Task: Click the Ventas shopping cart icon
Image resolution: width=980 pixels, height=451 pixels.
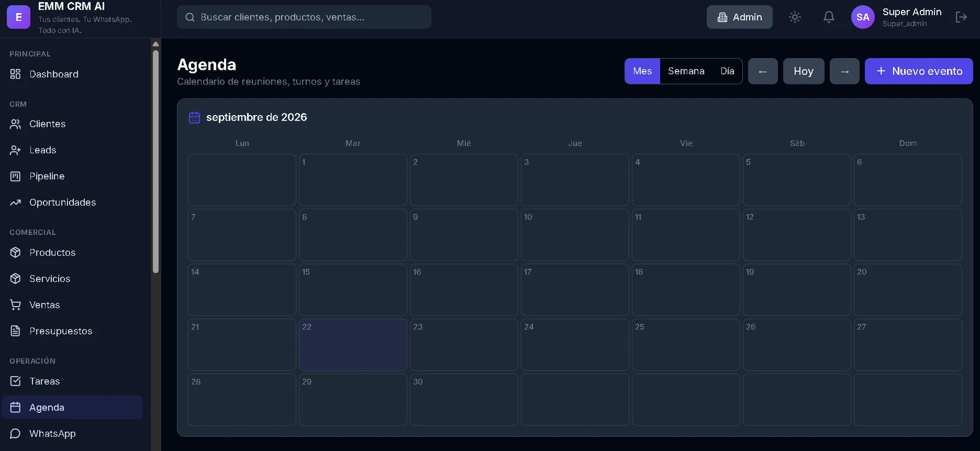Action: point(15,305)
